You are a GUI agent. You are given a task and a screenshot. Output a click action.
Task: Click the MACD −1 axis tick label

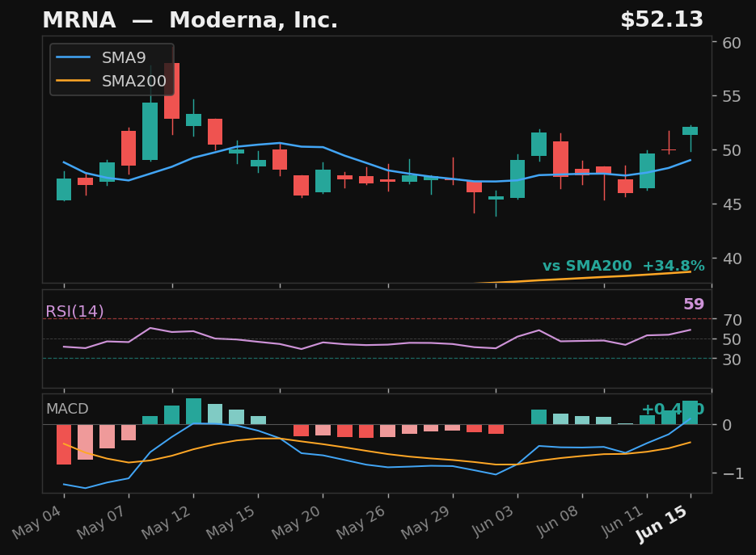point(733,473)
